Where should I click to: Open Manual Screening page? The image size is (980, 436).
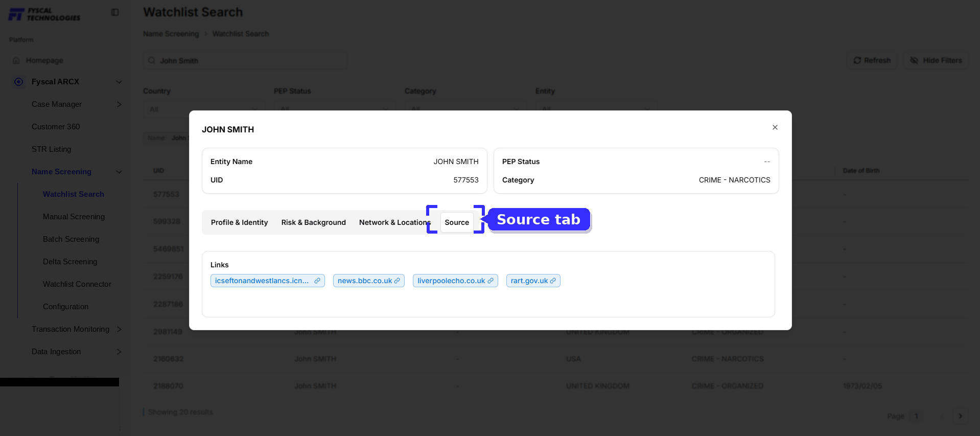point(74,217)
